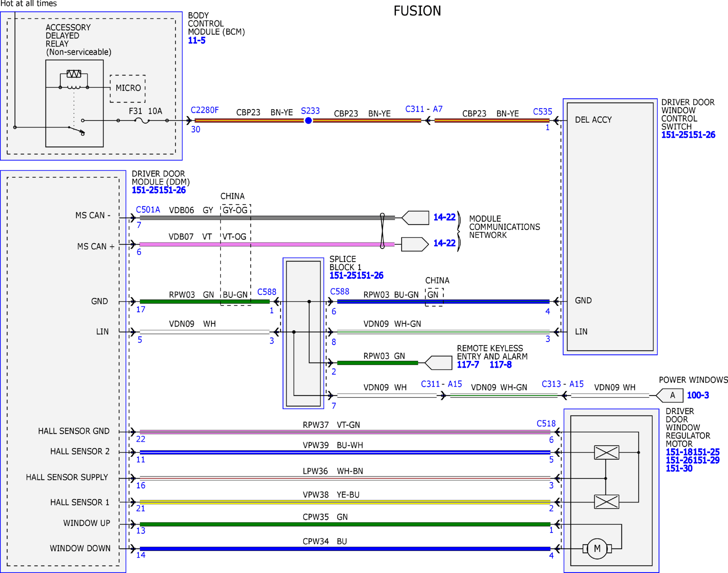Click the motor M symbol
This screenshot has height=573, width=728.
tap(597, 549)
